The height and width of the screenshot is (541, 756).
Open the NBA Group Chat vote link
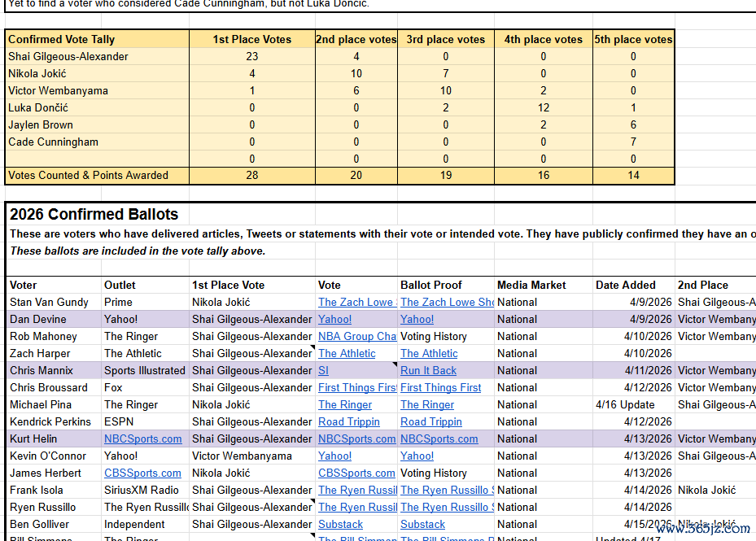coord(356,336)
